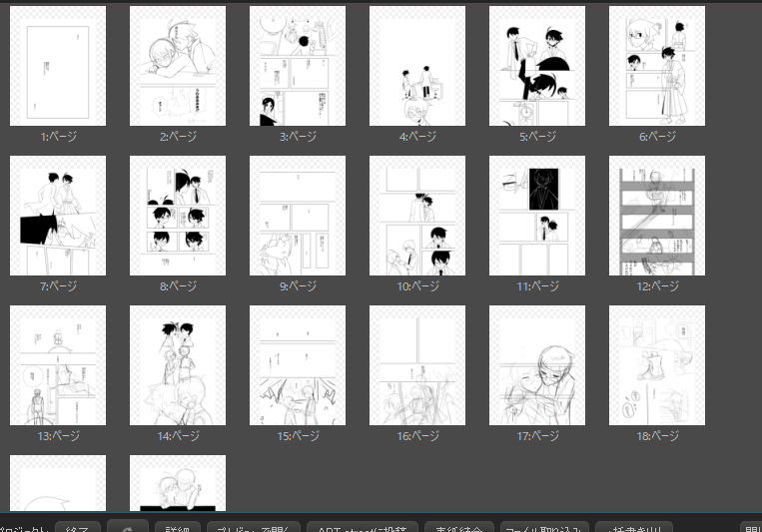Click the refresh arrow icon in bottom bar

tap(127, 527)
